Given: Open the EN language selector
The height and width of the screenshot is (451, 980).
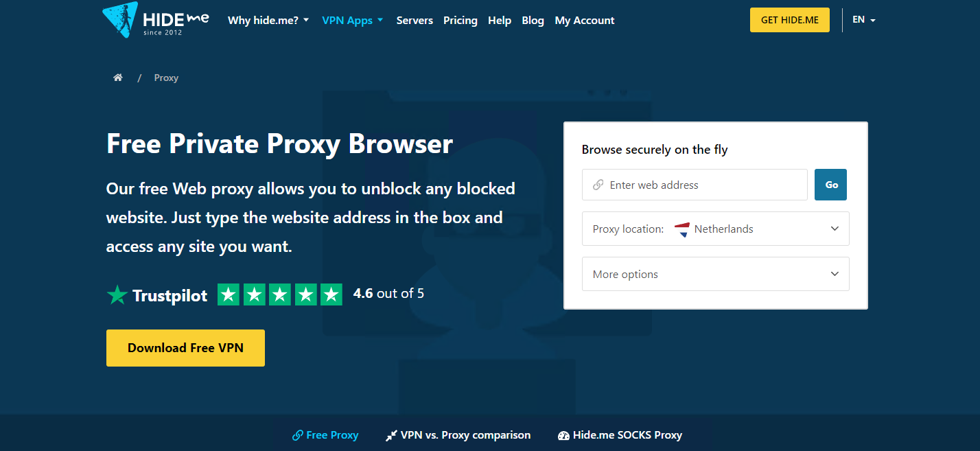Looking at the screenshot, I should click(864, 20).
